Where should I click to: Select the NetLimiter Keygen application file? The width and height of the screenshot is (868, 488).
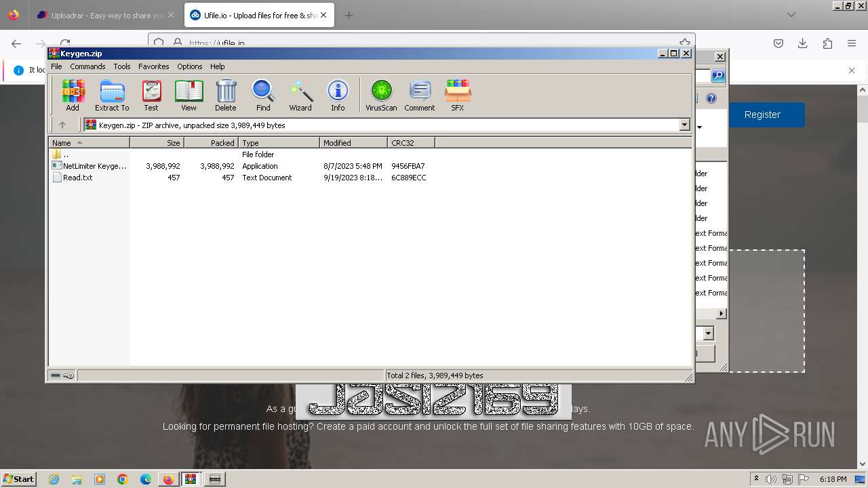coord(89,166)
